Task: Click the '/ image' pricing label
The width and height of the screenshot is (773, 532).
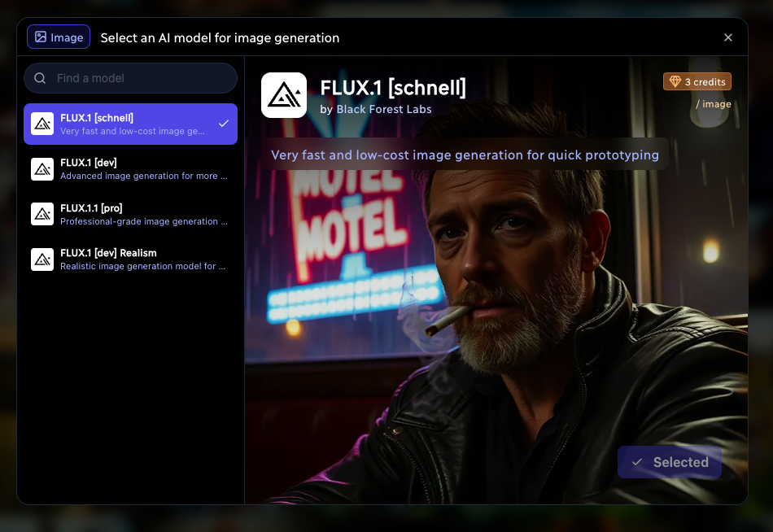Action: point(714,104)
